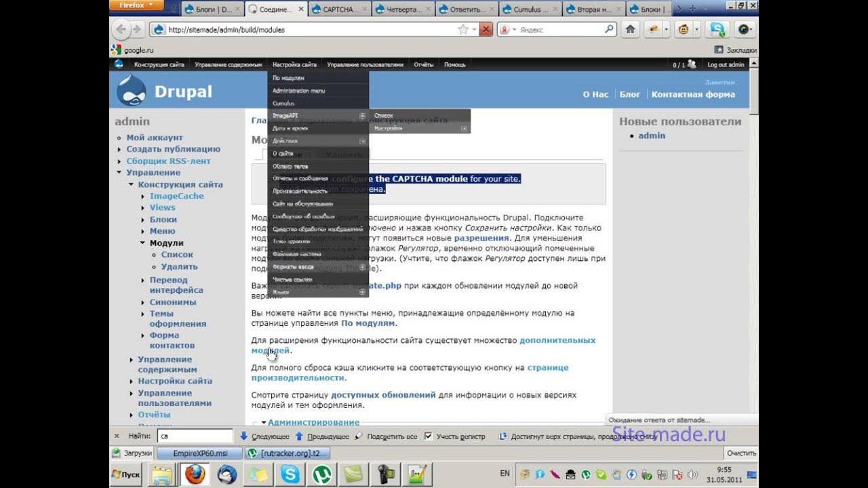Click the Skype toolbar icon in Firefox

click(717, 30)
